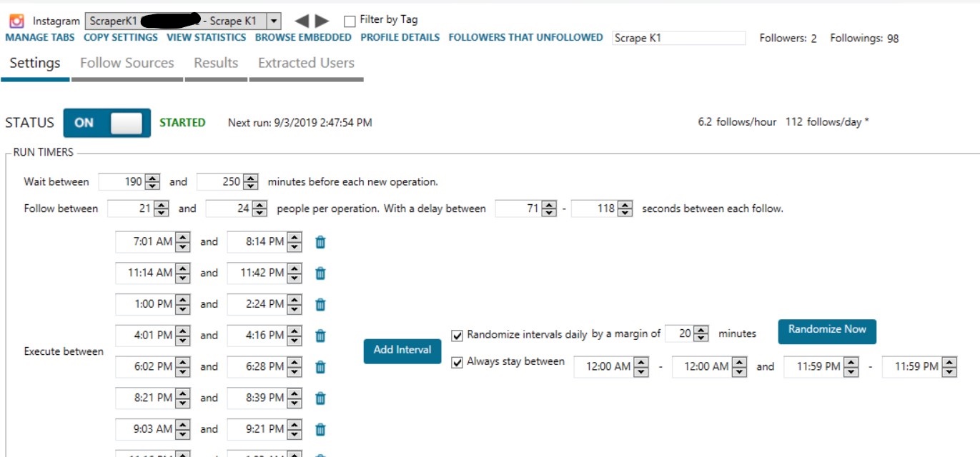Open the Extracted Users tab

(306, 63)
